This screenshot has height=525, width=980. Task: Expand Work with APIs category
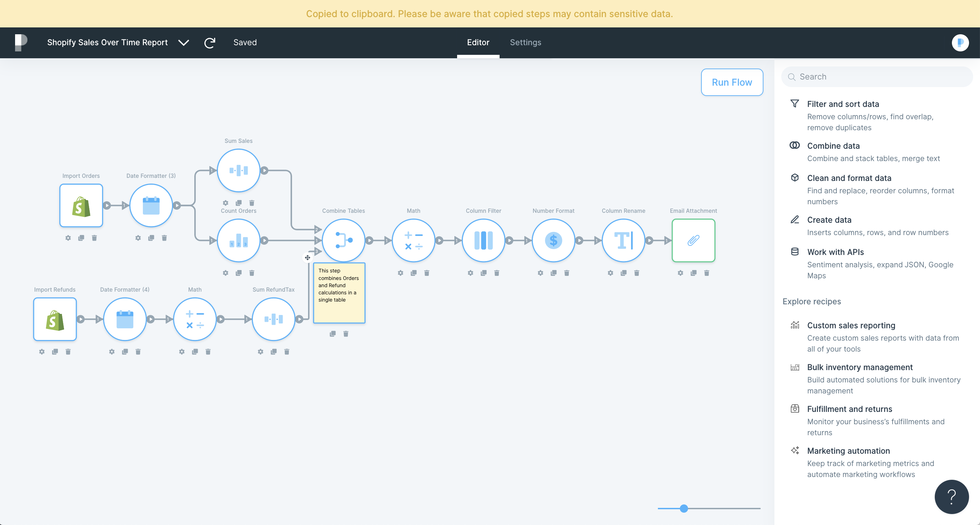pos(875,263)
